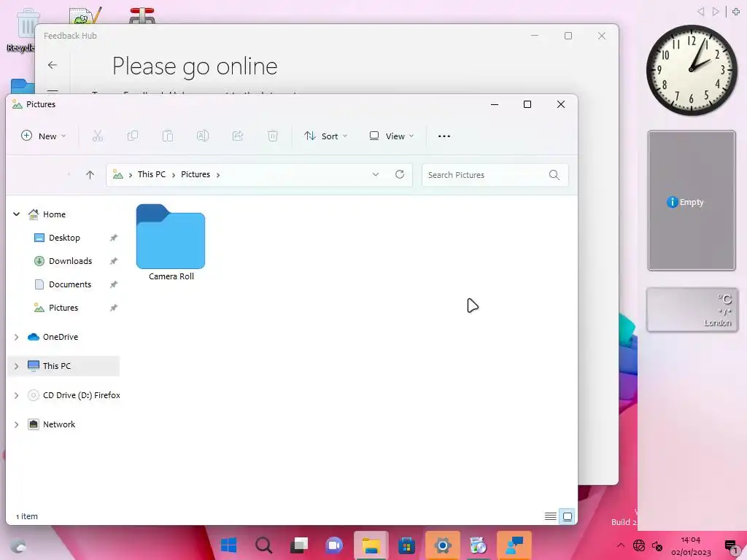
Task: Click the Paste clipboard icon
Action: pyautogui.click(x=168, y=136)
